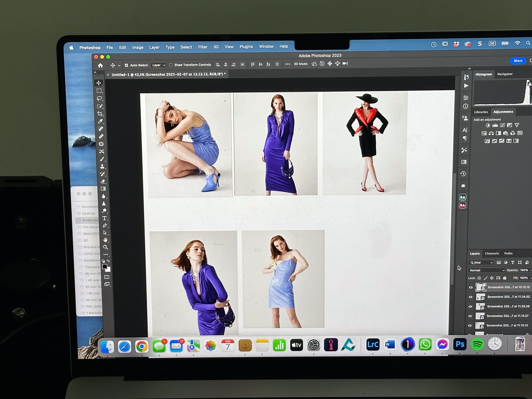Switch to the Channels tab
532x399 pixels.
click(492, 253)
